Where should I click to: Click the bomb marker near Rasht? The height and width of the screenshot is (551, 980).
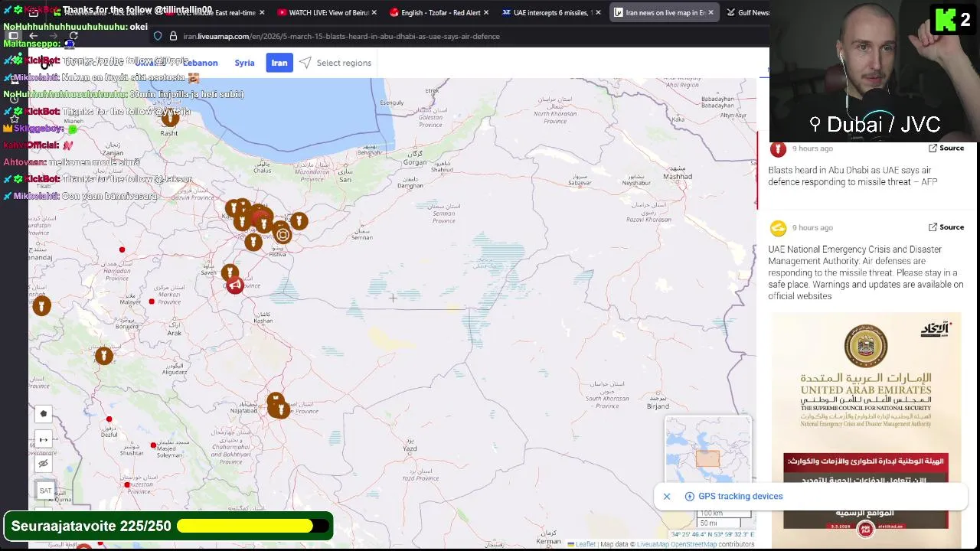pyautogui.click(x=170, y=117)
